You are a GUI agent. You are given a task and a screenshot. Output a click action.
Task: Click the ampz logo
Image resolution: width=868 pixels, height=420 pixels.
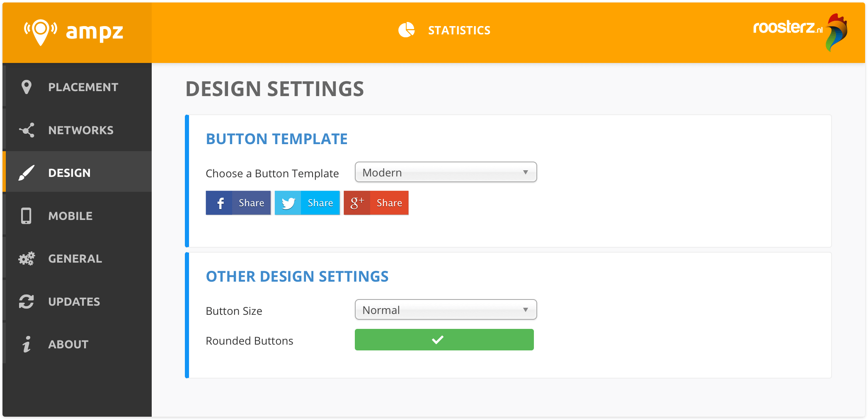click(x=74, y=32)
